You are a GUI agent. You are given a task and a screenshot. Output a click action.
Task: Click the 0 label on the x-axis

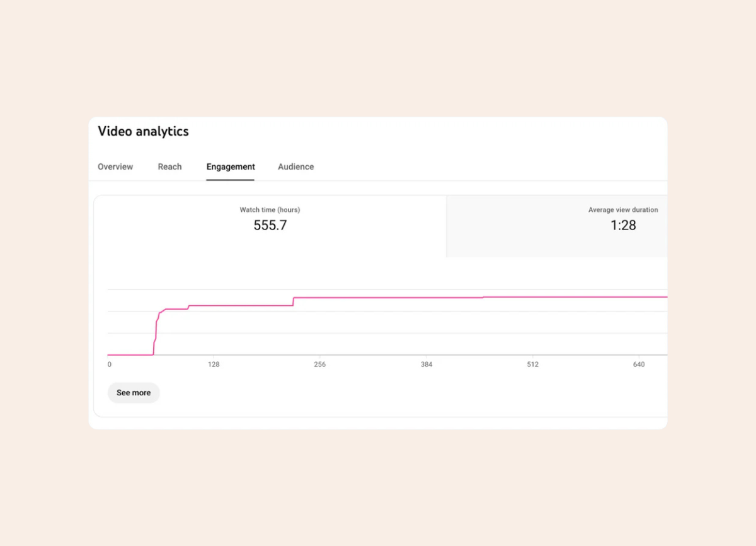[x=109, y=365]
